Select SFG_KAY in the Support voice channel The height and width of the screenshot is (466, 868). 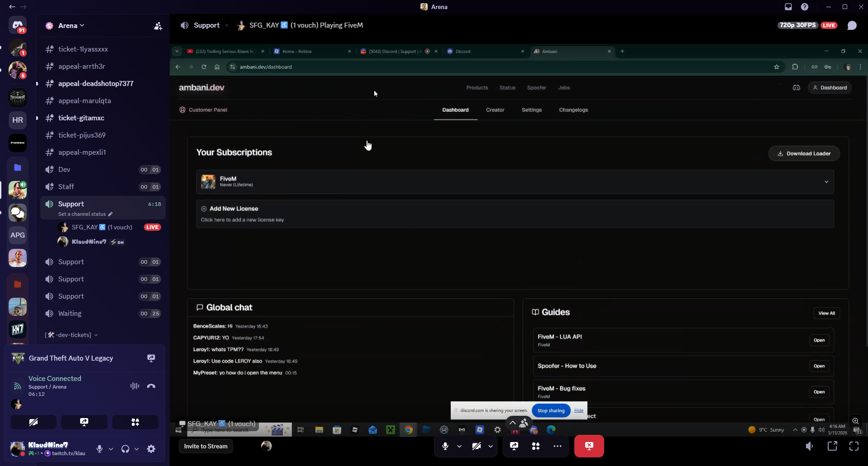click(109, 227)
